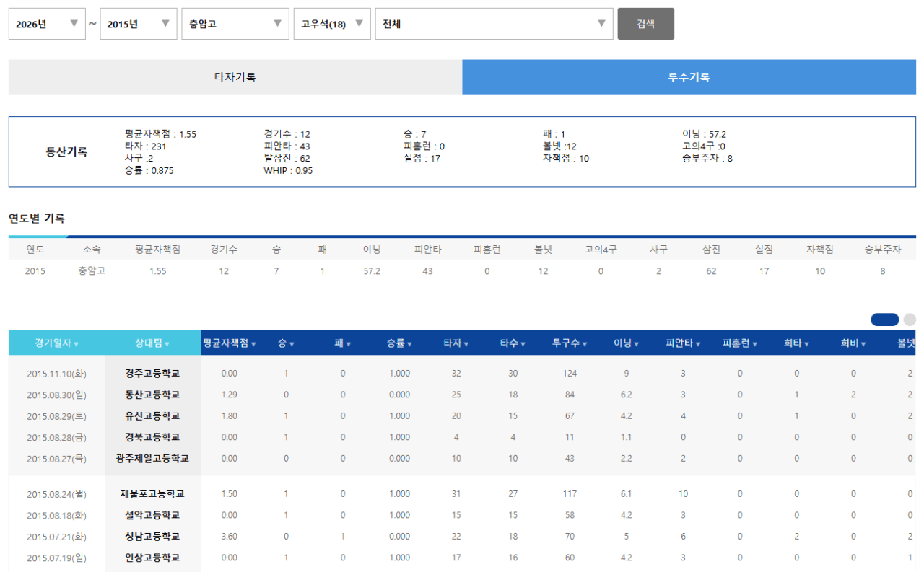Click game date 2015.11.10(화)

tap(57, 374)
